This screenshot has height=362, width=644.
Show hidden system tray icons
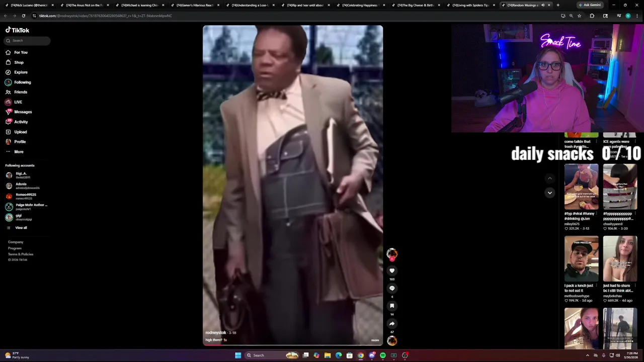click(587, 355)
